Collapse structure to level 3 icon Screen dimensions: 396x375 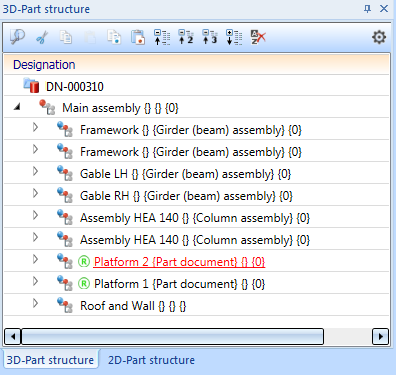coord(210,37)
